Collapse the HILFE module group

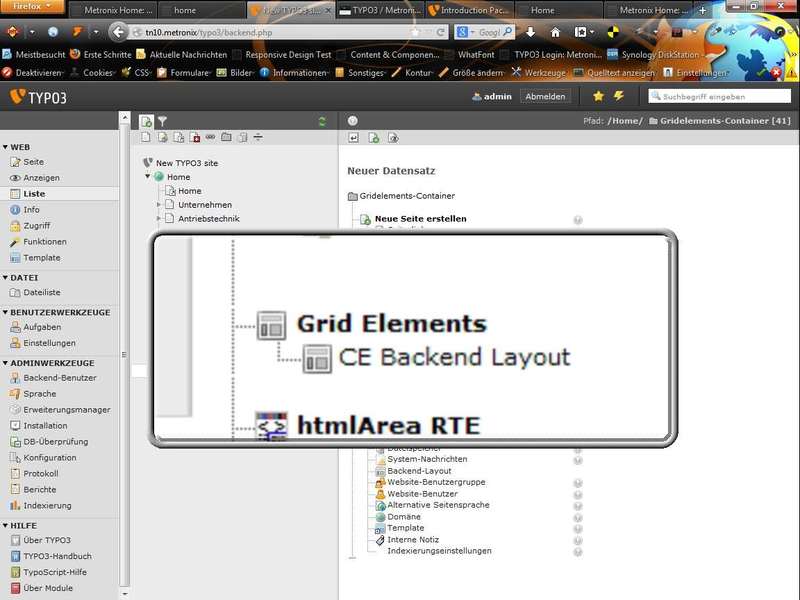click(x=5, y=525)
